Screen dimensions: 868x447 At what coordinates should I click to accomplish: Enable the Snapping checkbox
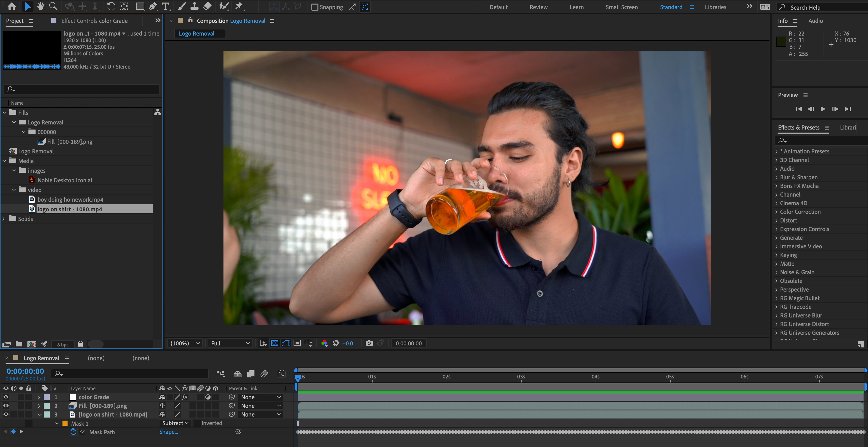(315, 7)
